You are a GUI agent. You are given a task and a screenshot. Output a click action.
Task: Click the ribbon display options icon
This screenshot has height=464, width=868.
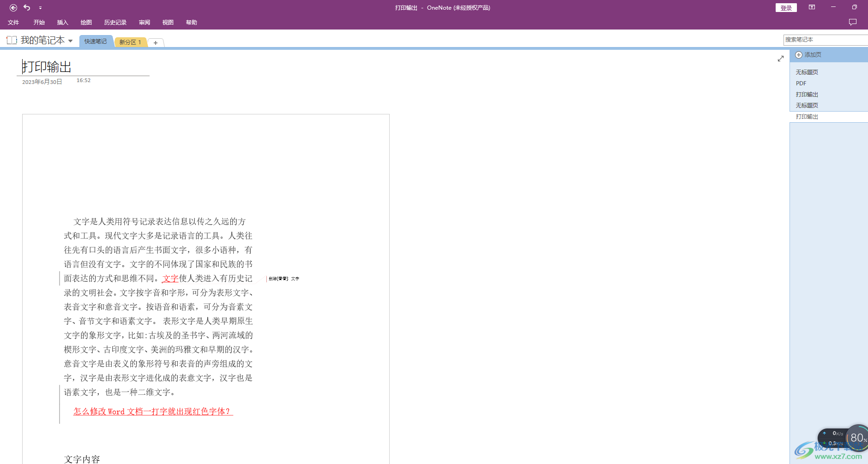[x=812, y=7]
